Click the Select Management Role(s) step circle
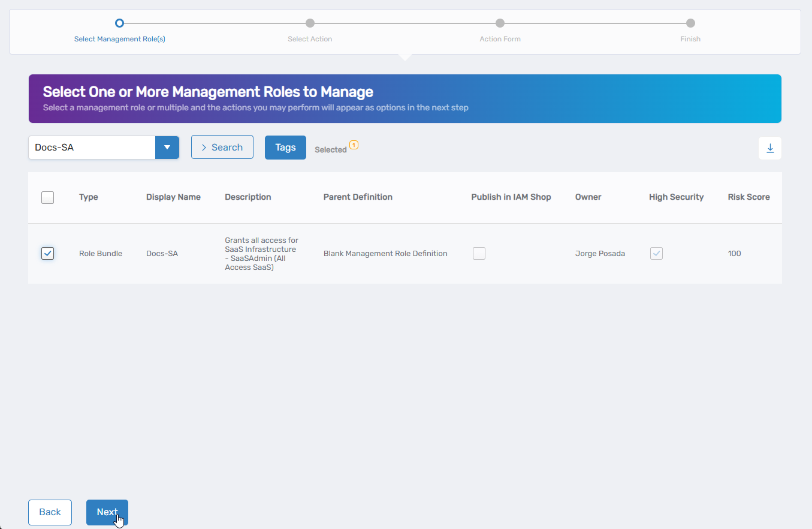The width and height of the screenshot is (812, 529). point(119,23)
